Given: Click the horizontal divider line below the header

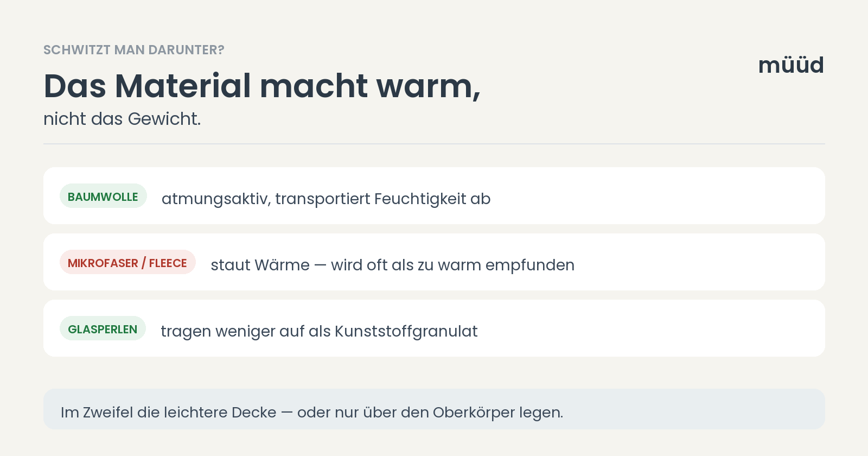Looking at the screenshot, I should click(x=434, y=144).
